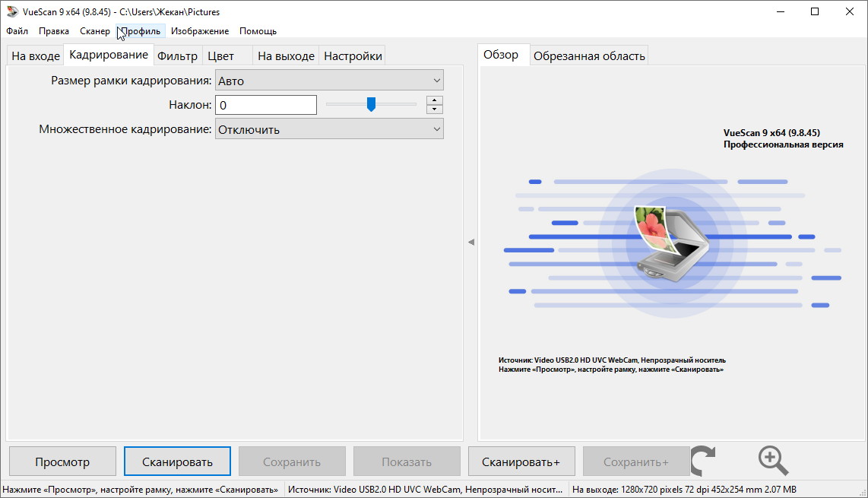Open the Настройки tab

click(353, 56)
